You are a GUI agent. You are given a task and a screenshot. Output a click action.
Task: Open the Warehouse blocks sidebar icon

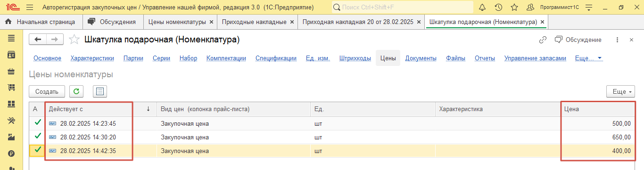click(x=11, y=104)
